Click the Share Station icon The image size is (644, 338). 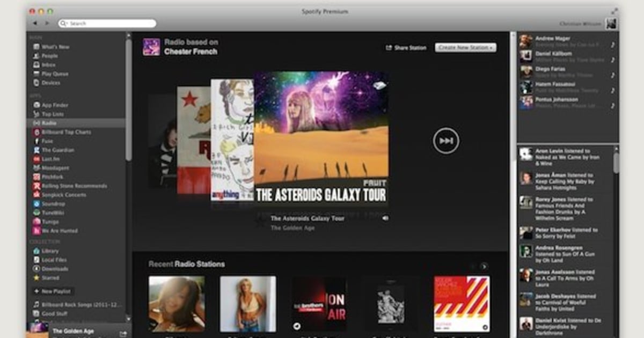pyautogui.click(x=389, y=48)
